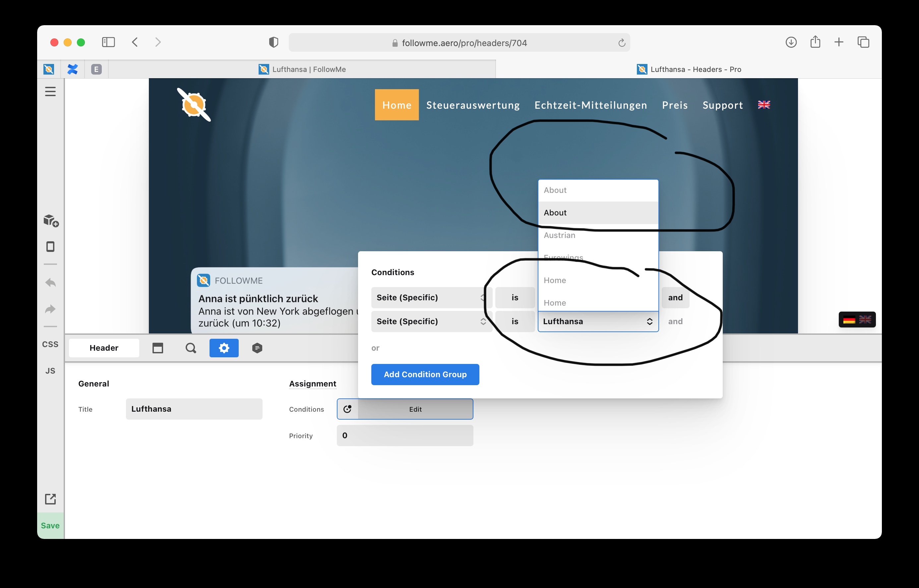Screen dimensions: 919x588
Task: Toggle the Safari sidebar
Action: (x=108, y=42)
